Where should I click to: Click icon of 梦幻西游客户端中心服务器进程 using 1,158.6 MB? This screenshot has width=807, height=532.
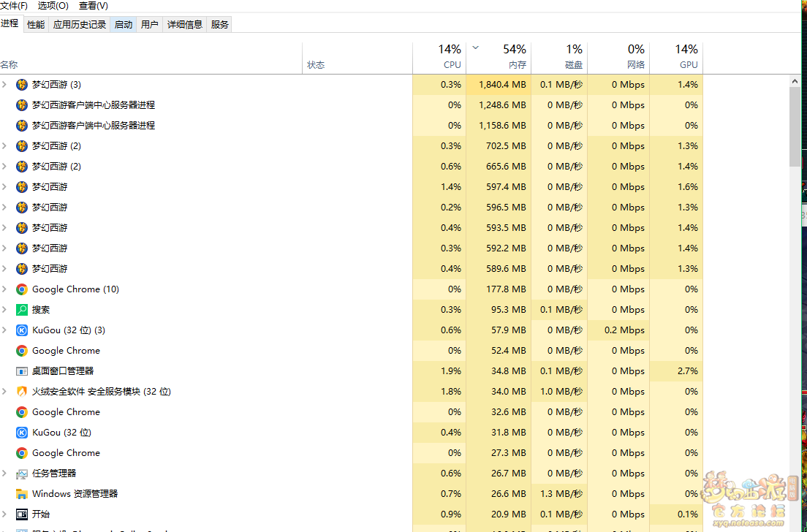(x=22, y=126)
